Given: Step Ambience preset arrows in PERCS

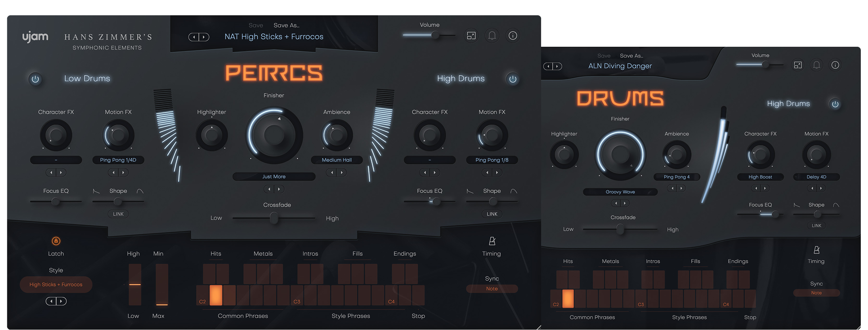Looking at the screenshot, I should pos(337,173).
